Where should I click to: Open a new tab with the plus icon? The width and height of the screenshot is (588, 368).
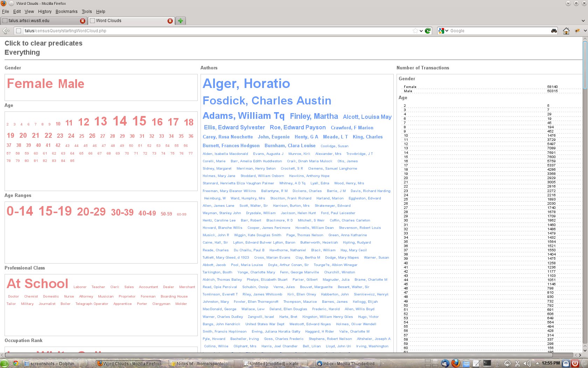click(180, 21)
